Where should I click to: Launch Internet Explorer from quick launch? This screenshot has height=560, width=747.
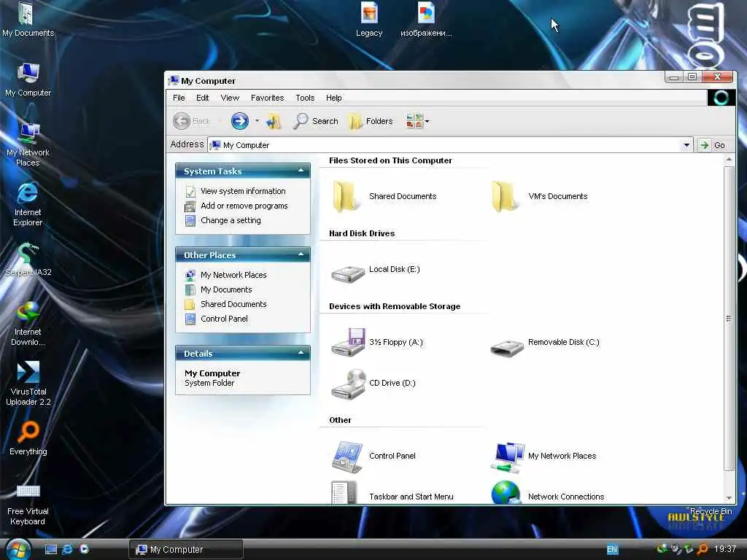67,549
